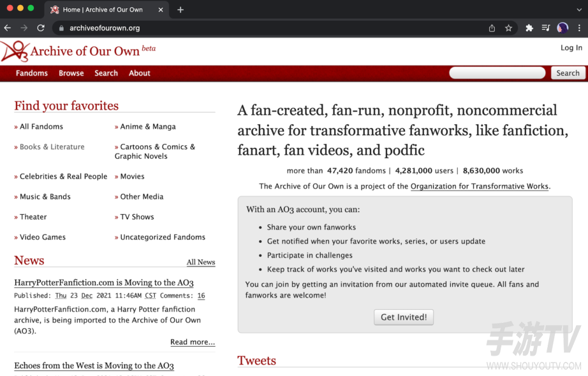
Task: Select the Home | Archive of Our Own tab
Action: tap(107, 10)
